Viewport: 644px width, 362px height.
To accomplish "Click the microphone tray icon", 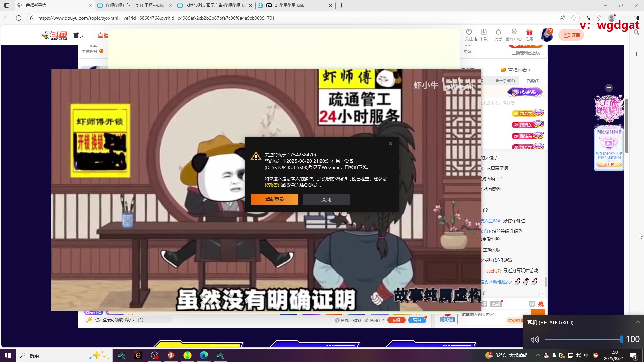I will click(x=554, y=355).
